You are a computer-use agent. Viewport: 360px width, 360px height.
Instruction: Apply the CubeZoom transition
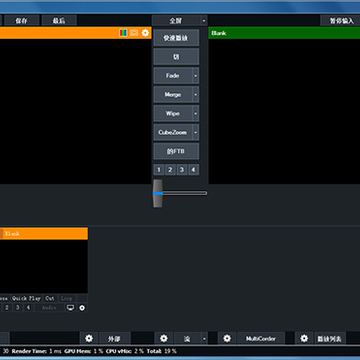[173, 133]
